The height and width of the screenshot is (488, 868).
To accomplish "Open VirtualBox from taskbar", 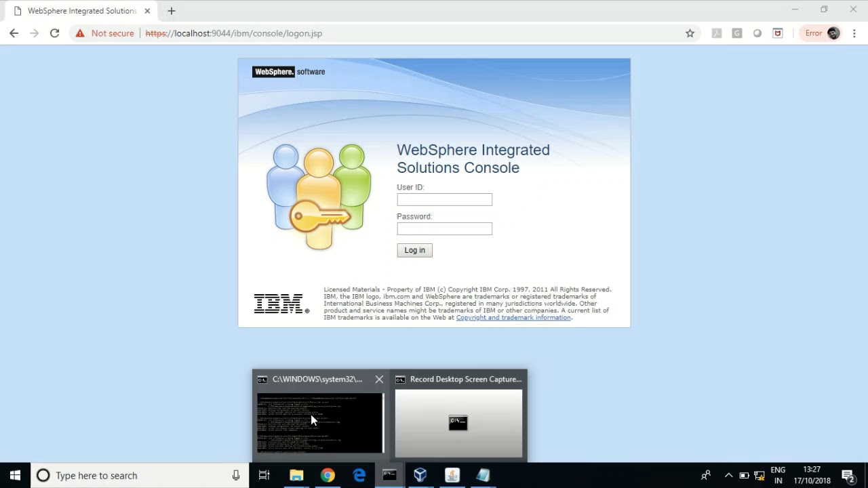I will click(x=420, y=475).
